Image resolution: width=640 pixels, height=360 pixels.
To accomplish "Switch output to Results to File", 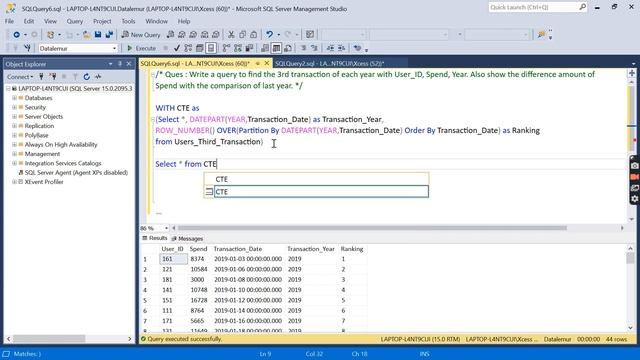I will click(x=288, y=48).
